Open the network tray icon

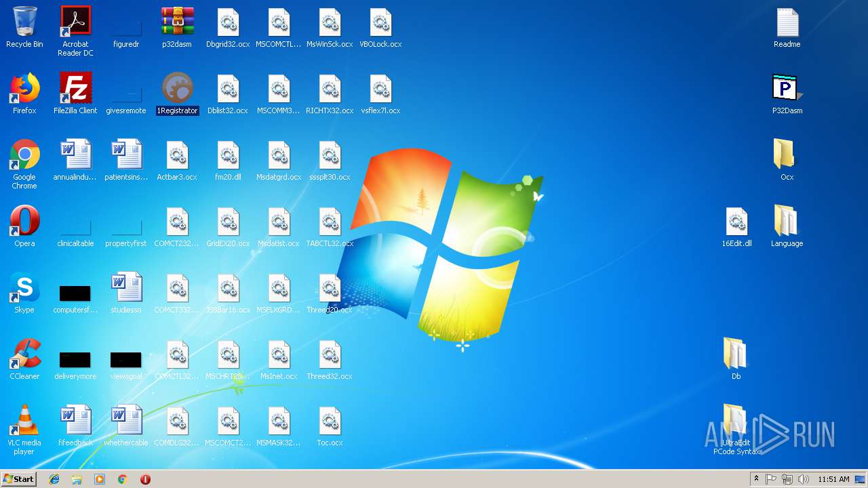tap(787, 479)
